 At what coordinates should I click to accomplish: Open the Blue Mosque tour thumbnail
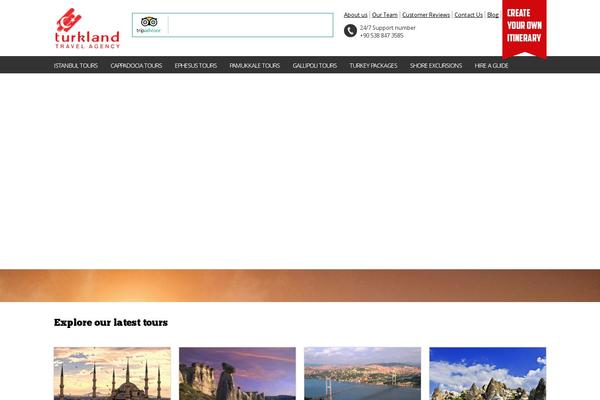coord(112,374)
